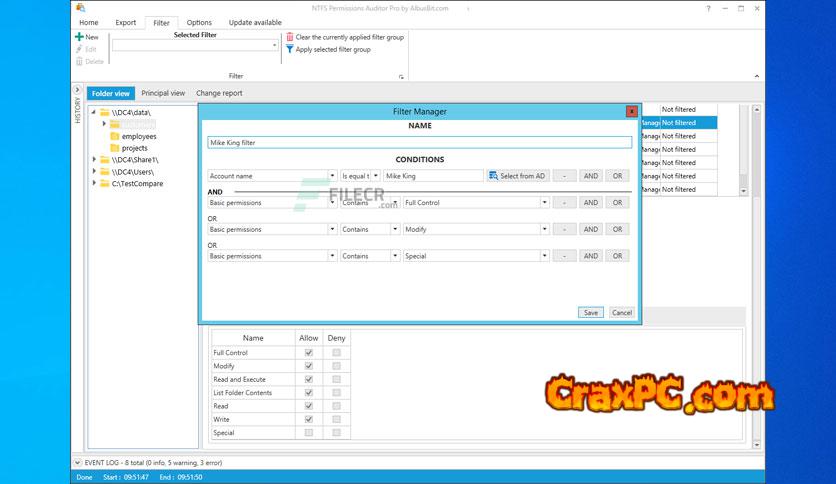Toggle the Special Allow checkbox

(309, 433)
